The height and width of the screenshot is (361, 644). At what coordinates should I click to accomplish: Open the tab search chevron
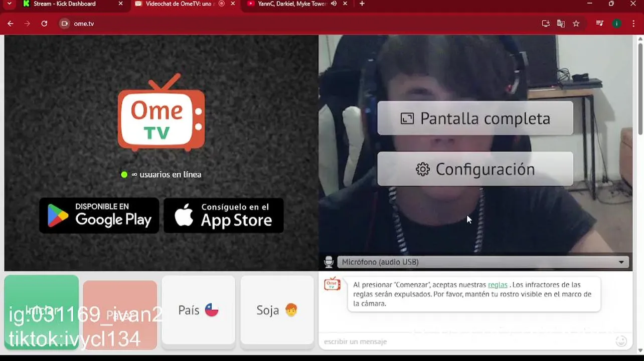click(9, 4)
